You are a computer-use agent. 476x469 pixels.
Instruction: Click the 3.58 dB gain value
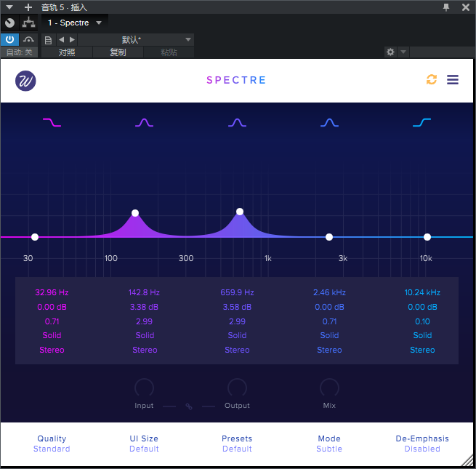click(x=237, y=307)
